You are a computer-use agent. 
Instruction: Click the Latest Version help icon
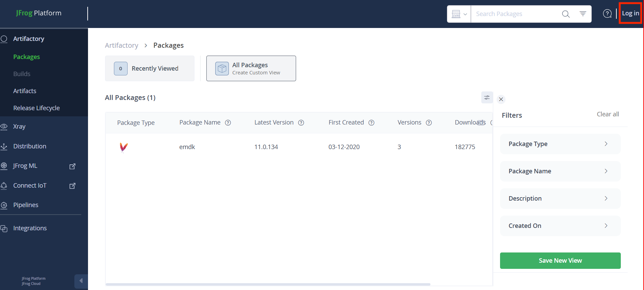[301, 123]
